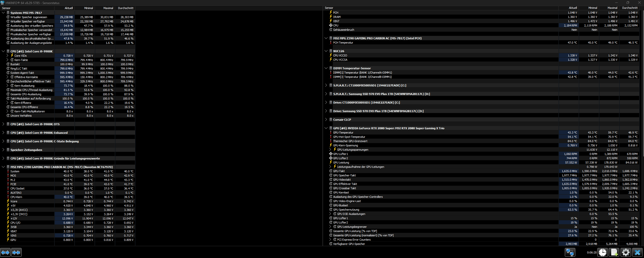Expand the Core VIDs sub-items
The image size is (644, 258).
pos(7,55)
